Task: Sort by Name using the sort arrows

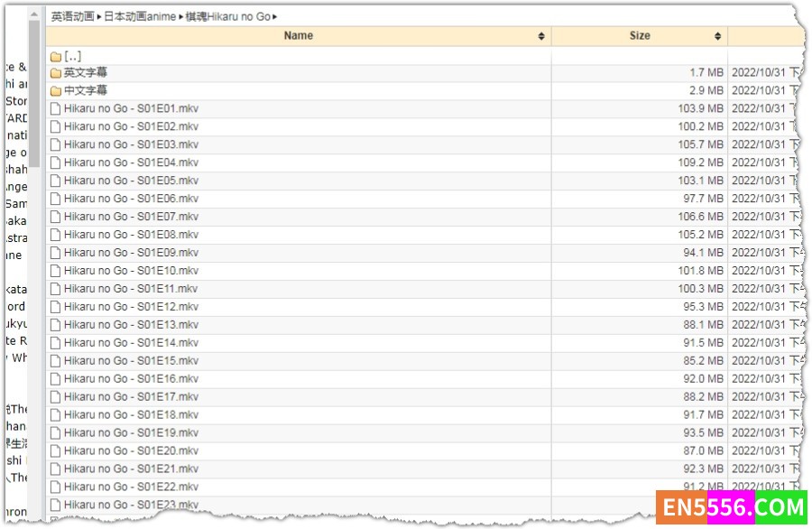Action: pos(541,36)
